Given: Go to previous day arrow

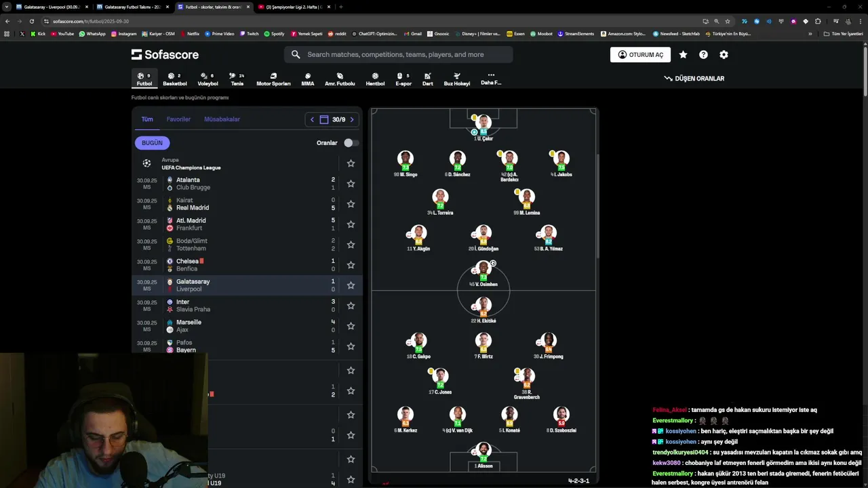Looking at the screenshot, I should [312, 119].
